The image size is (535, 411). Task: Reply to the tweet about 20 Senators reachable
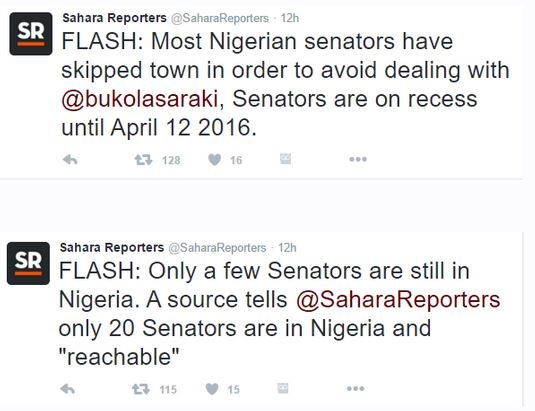pos(68,389)
